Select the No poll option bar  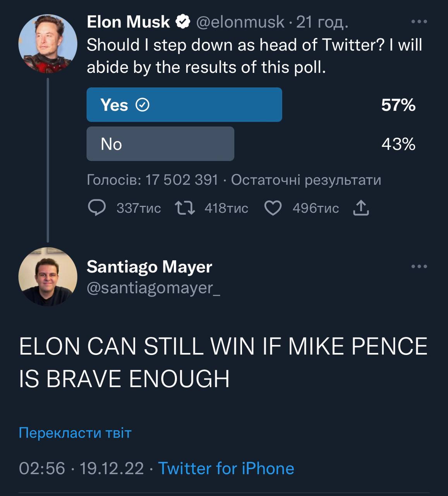pyautogui.click(x=160, y=144)
